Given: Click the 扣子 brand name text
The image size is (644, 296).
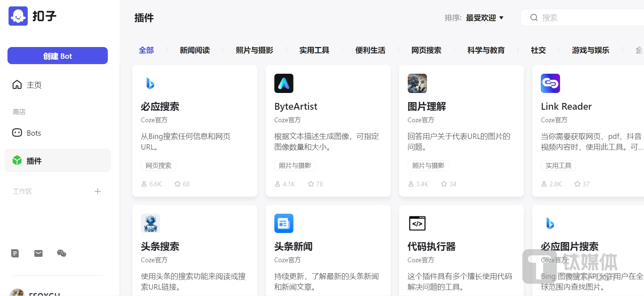Looking at the screenshot, I should (44, 16).
